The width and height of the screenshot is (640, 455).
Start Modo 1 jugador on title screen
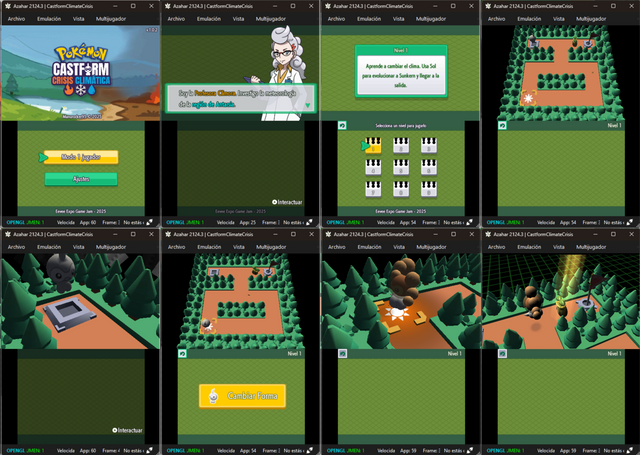coord(81,157)
